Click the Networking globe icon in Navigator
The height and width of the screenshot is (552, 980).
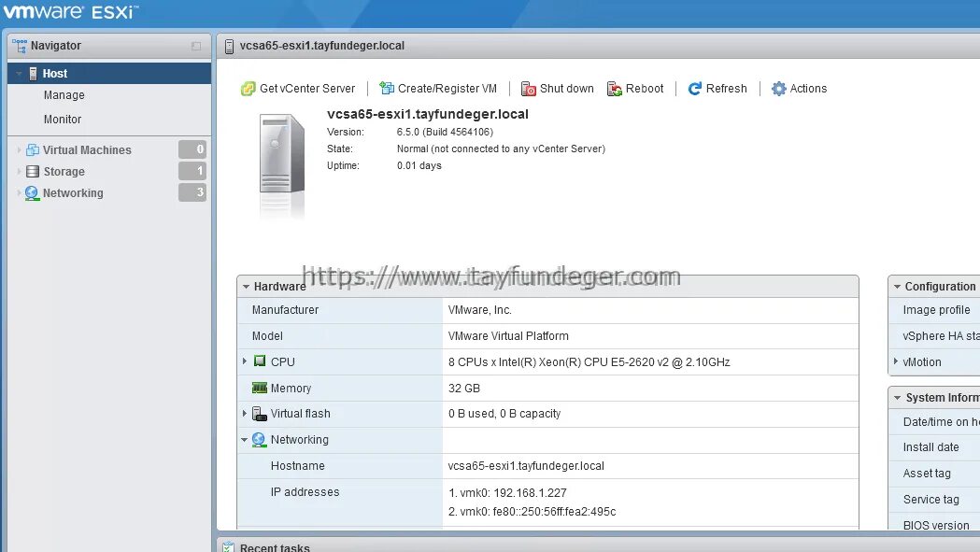click(x=32, y=193)
